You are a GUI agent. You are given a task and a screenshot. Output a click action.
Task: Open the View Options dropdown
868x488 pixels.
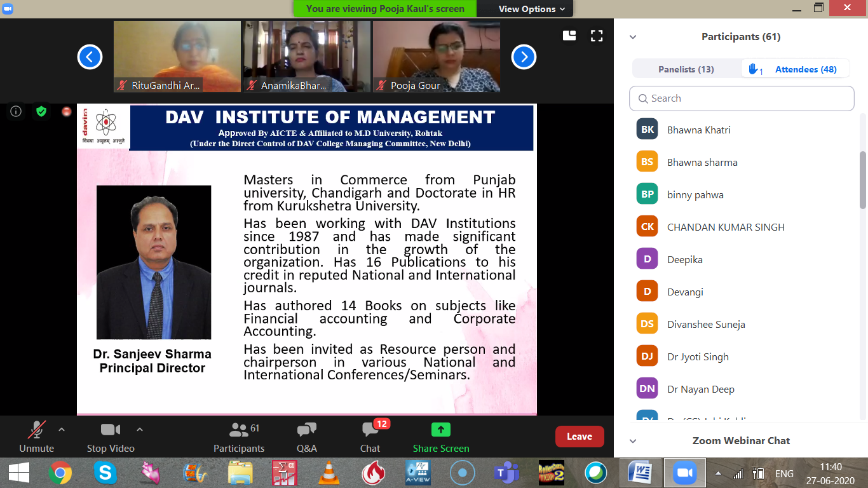pyautogui.click(x=532, y=9)
